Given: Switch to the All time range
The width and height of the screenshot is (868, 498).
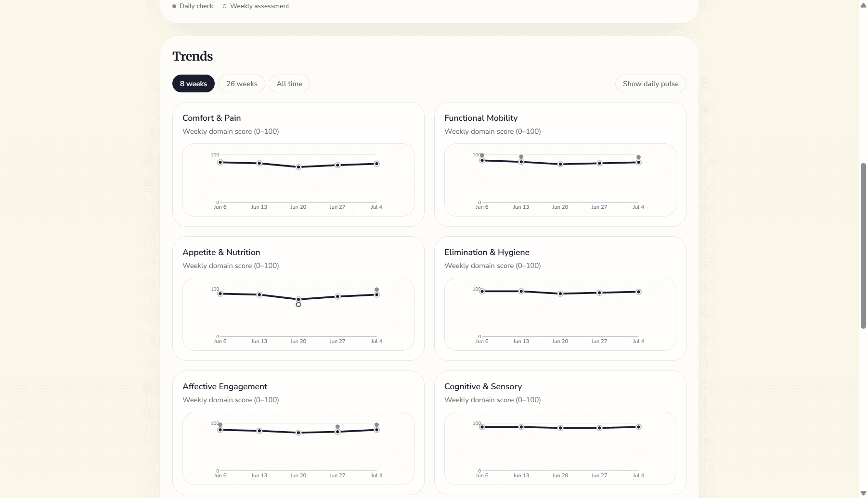Looking at the screenshot, I should 289,84.
